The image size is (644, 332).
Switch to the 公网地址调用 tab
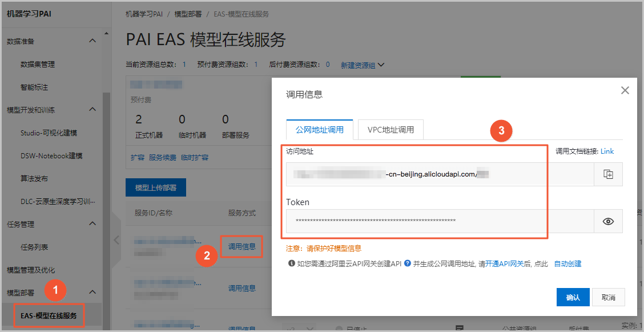[320, 130]
